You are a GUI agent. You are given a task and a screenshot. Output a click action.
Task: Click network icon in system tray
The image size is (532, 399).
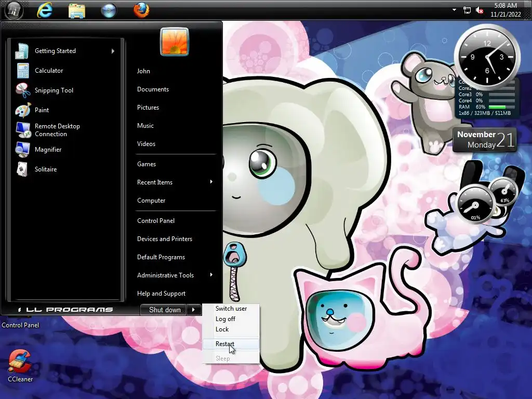pos(467,10)
